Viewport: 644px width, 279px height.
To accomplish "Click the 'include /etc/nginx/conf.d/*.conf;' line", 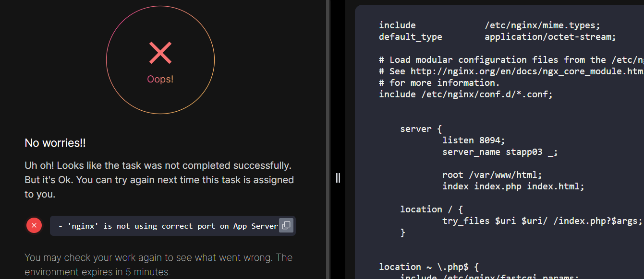I will 466,94.
